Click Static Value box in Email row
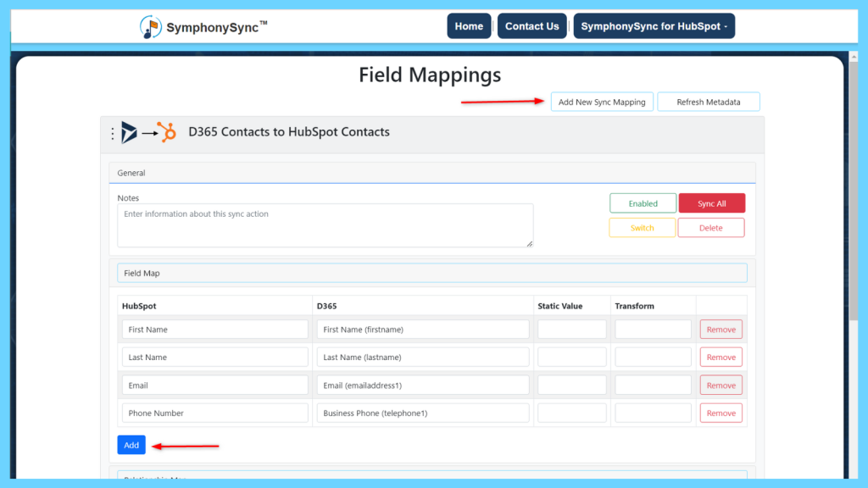Image resolution: width=868 pixels, height=488 pixels. [x=572, y=385]
